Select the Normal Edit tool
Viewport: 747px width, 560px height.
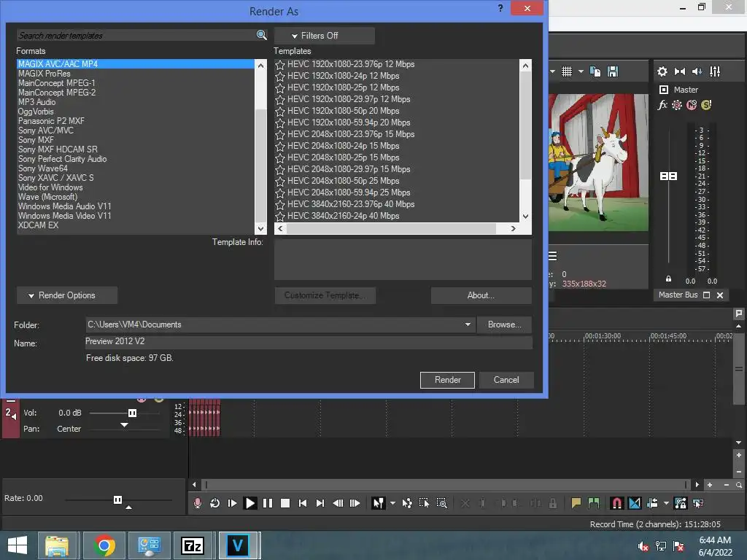379,503
